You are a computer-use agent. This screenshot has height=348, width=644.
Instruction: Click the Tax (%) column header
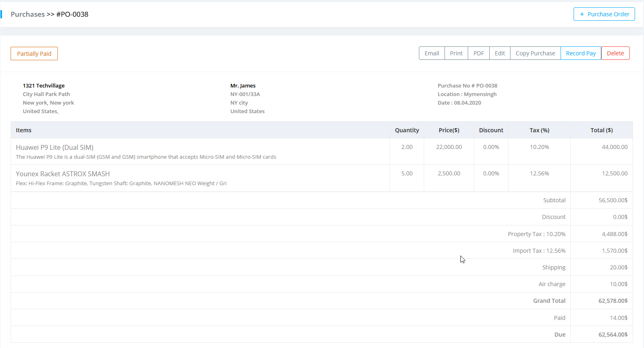click(x=539, y=130)
